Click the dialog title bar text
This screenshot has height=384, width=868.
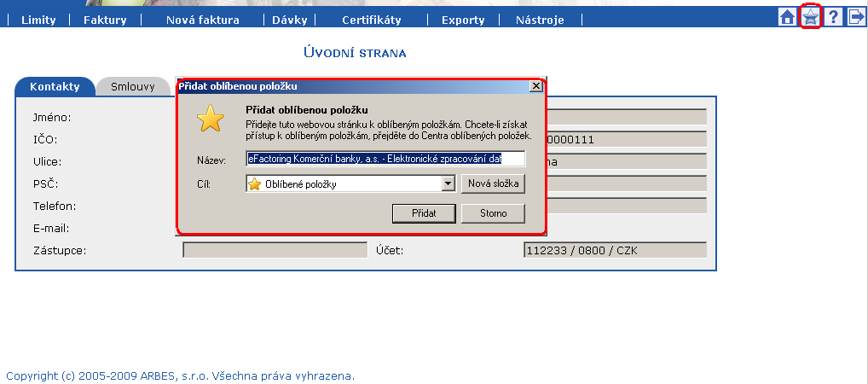[238, 86]
